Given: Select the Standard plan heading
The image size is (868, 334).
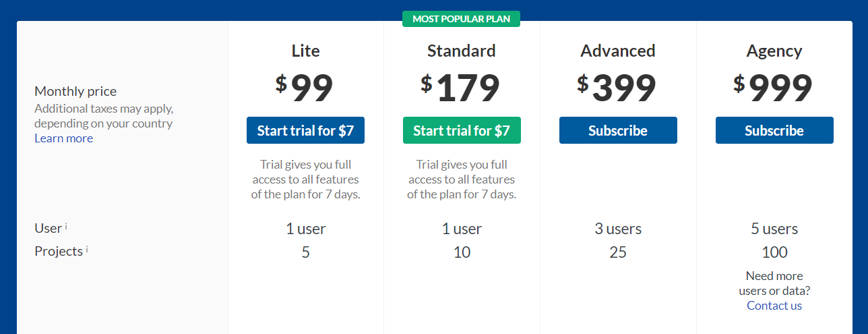Looking at the screenshot, I should [x=462, y=51].
